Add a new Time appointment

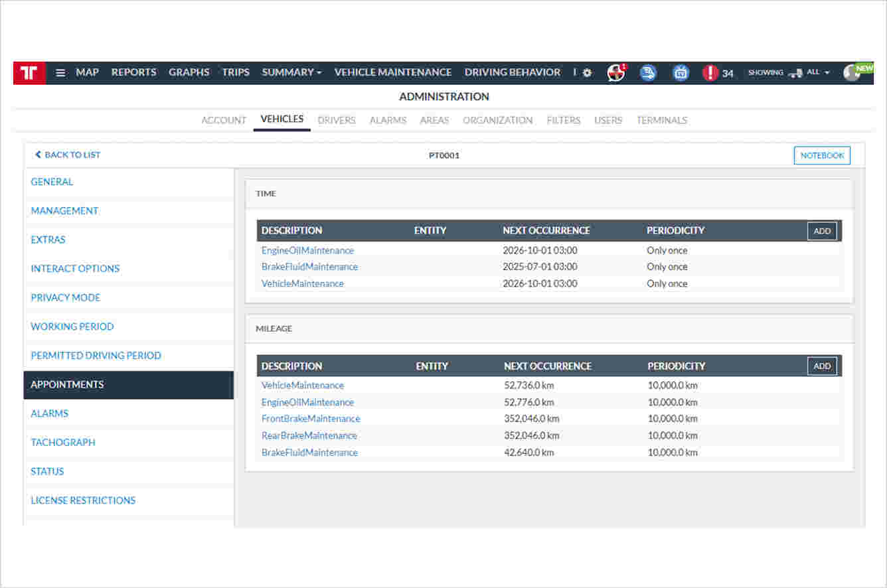tap(822, 231)
